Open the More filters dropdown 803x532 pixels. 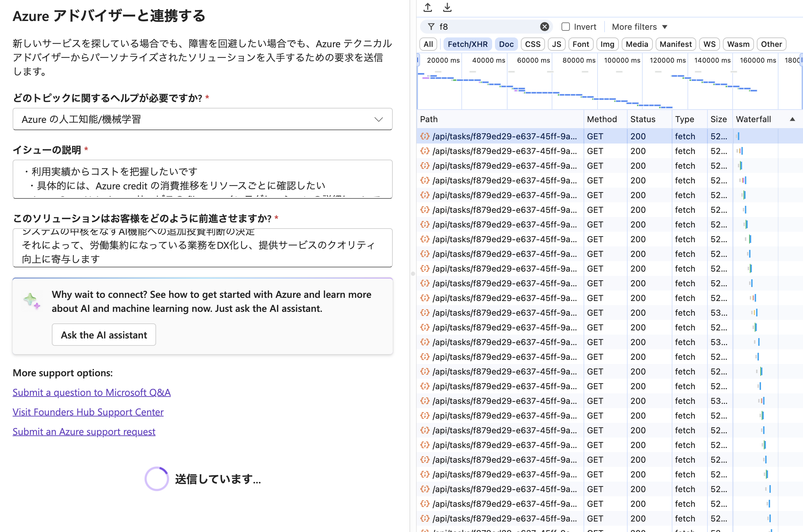coord(640,27)
